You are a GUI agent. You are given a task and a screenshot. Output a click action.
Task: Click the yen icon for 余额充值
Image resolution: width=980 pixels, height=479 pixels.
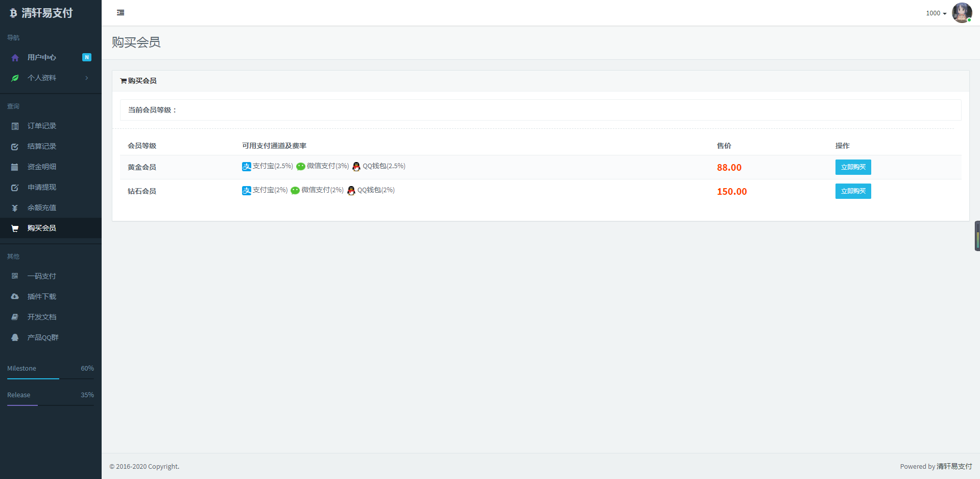(x=15, y=208)
